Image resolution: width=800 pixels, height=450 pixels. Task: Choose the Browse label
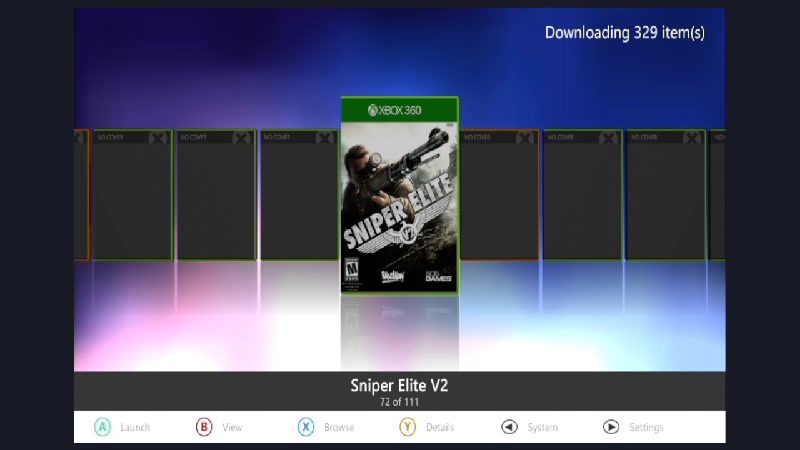coord(339,428)
